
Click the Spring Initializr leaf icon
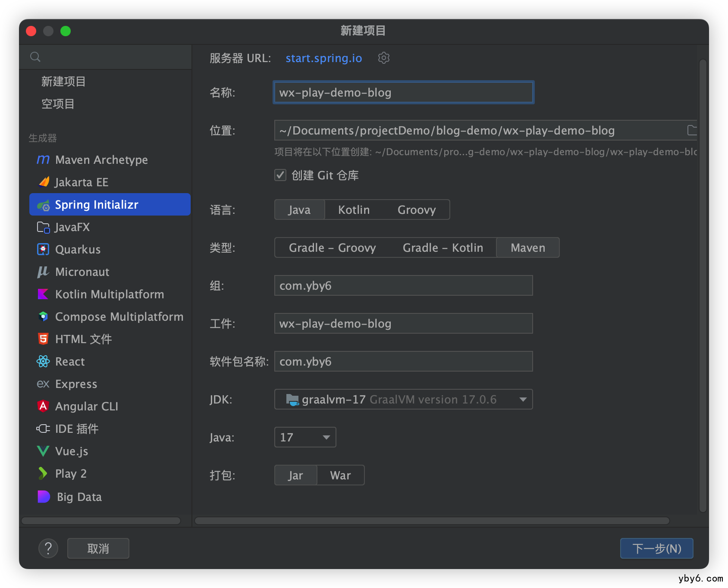[43, 205]
